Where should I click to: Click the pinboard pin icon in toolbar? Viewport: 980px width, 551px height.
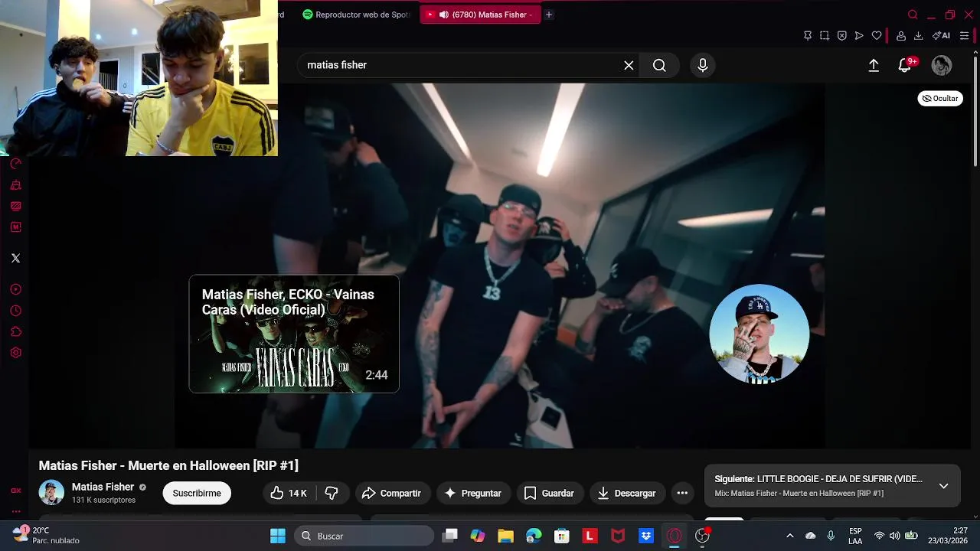[x=807, y=35]
